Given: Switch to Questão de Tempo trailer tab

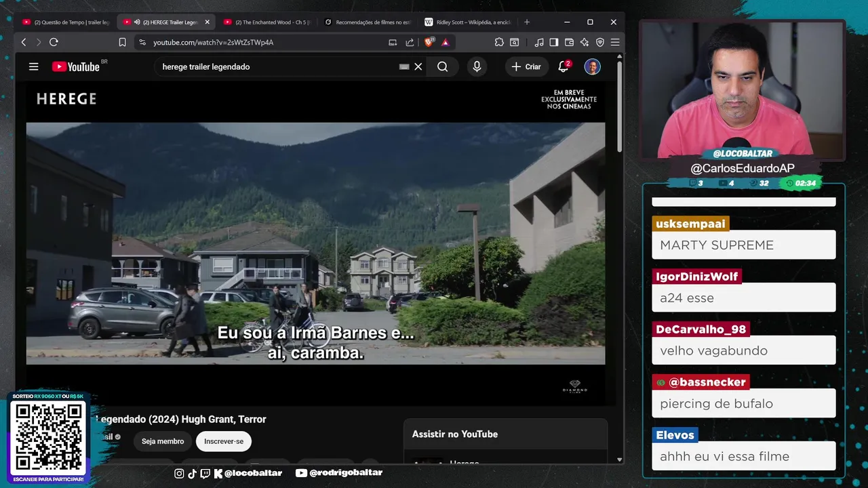Looking at the screenshot, I should tap(66, 22).
